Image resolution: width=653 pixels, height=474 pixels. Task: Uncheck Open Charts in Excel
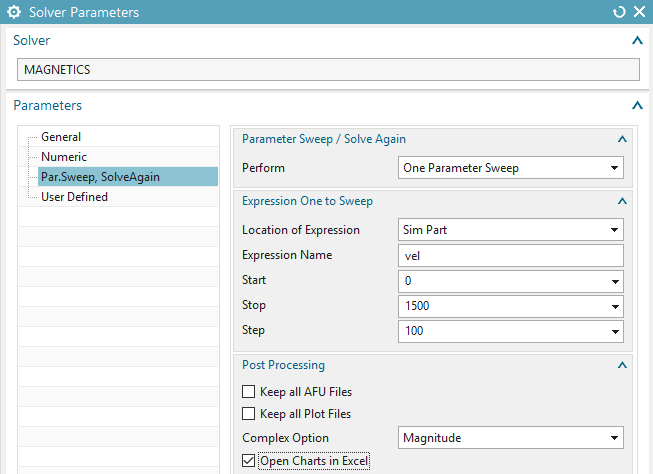(x=249, y=461)
